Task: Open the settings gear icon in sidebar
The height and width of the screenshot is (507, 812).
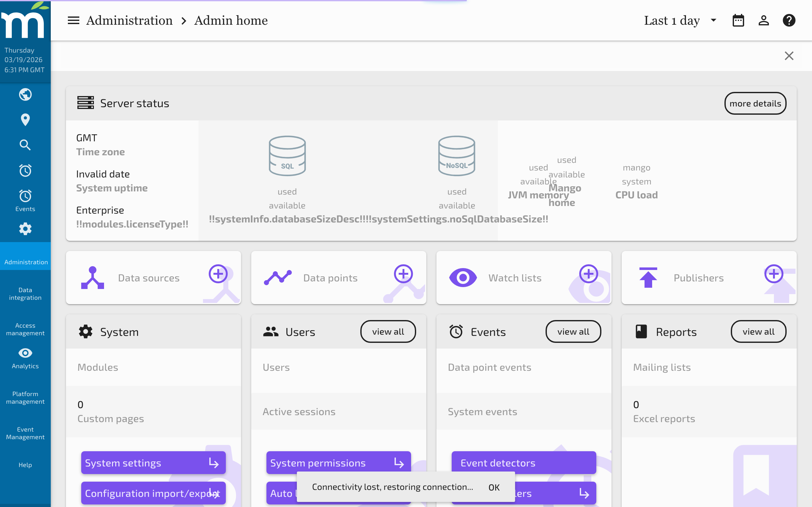Action: coord(25,229)
